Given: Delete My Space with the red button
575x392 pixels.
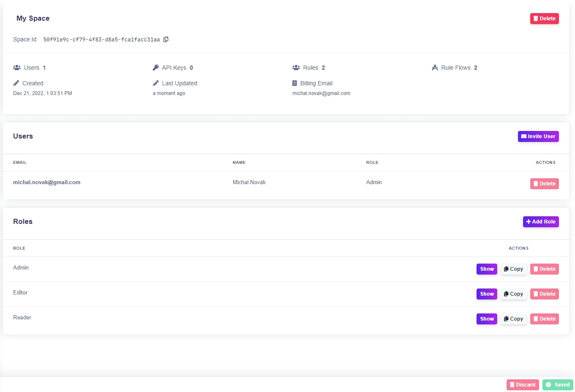Looking at the screenshot, I should (x=544, y=19).
